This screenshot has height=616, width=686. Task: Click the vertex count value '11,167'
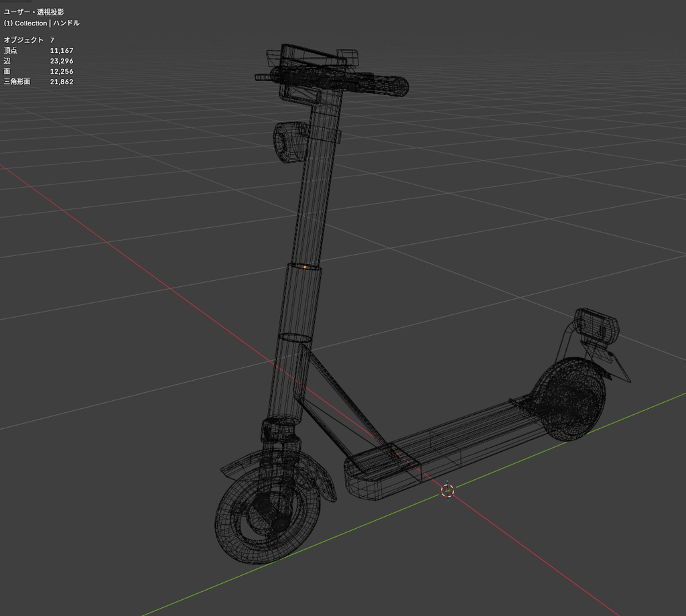[62, 50]
